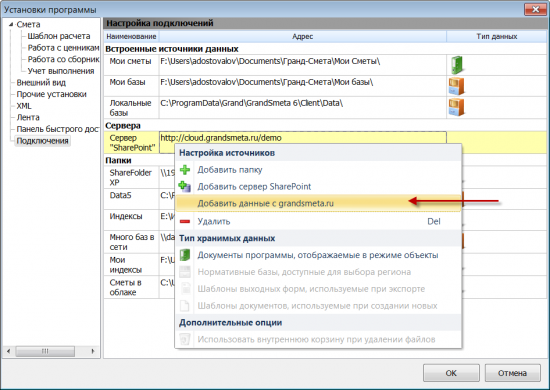
Task: Click green documents icon in Тип хранимых данных
Action: coord(185,255)
